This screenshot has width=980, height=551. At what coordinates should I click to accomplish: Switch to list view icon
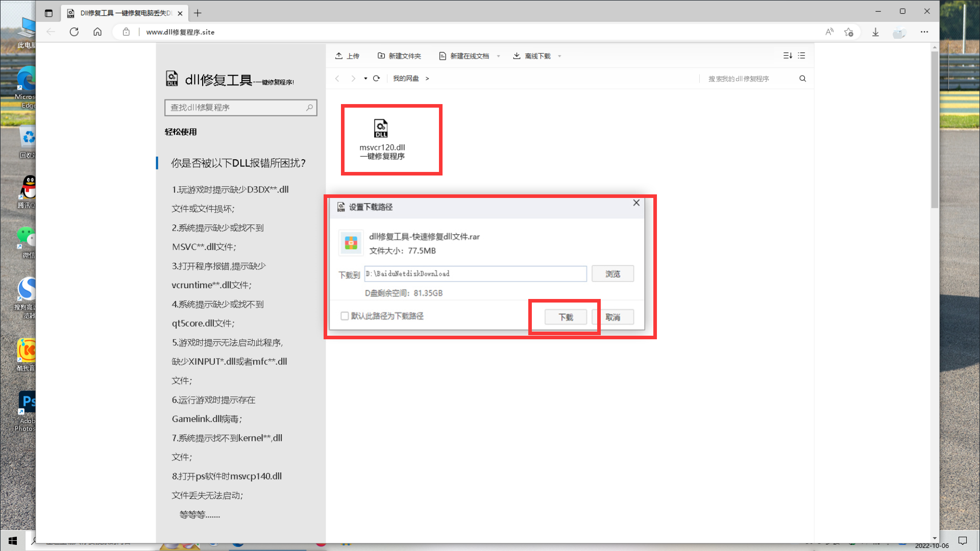801,56
